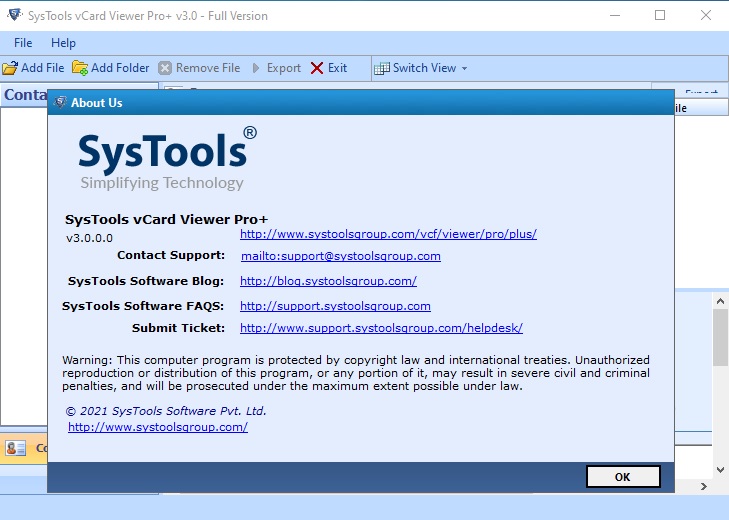This screenshot has height=520, width=729.
Task: Open the support.systoolsgroup.com FAQs link
Action: (x=335, y=307)
